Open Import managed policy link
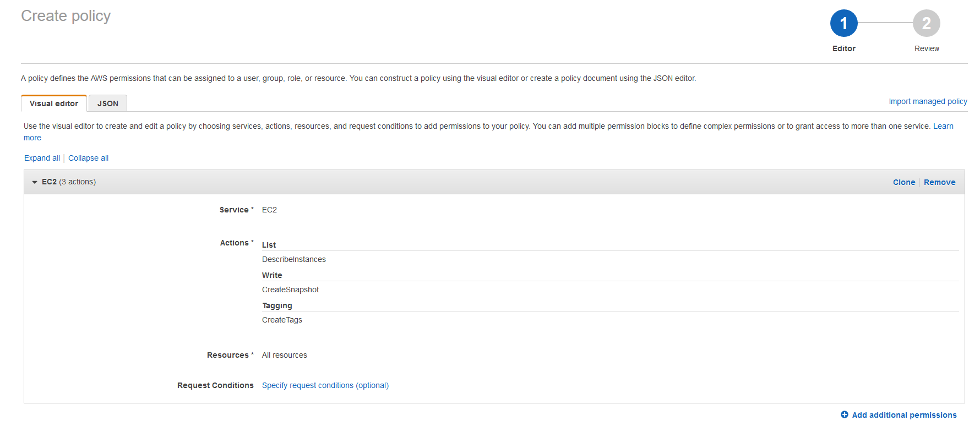 928,101
